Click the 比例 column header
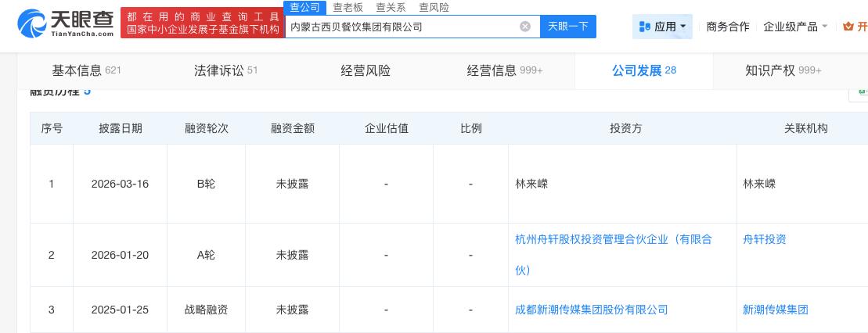Image resolution: width=868 pixels, height=333 pixels. pos(471,128)
